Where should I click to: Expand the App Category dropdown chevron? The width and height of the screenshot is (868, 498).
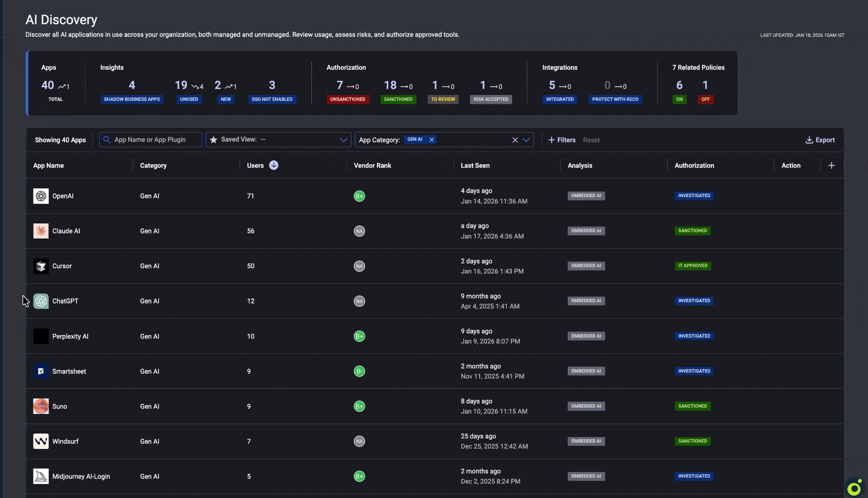click(526, 140)
